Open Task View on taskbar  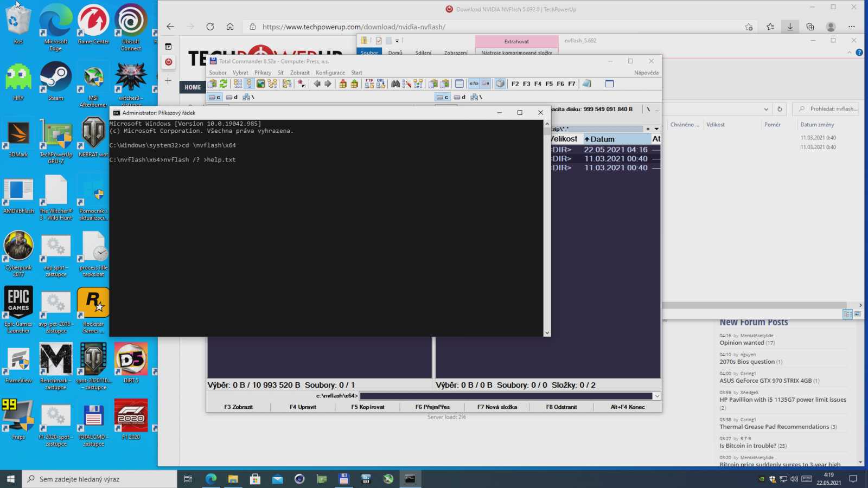pos(188,479)
